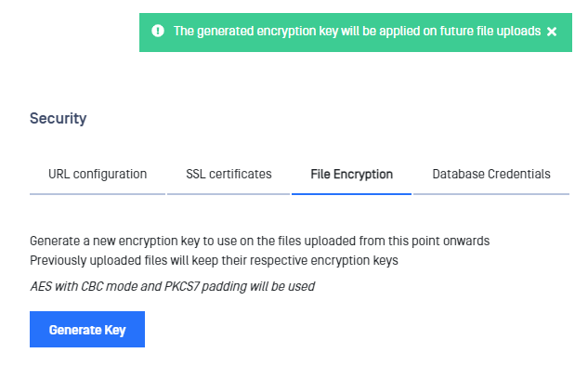Switch to the SSL certificates tab
This screenshot has width=588, height=366.
(229, 175)
